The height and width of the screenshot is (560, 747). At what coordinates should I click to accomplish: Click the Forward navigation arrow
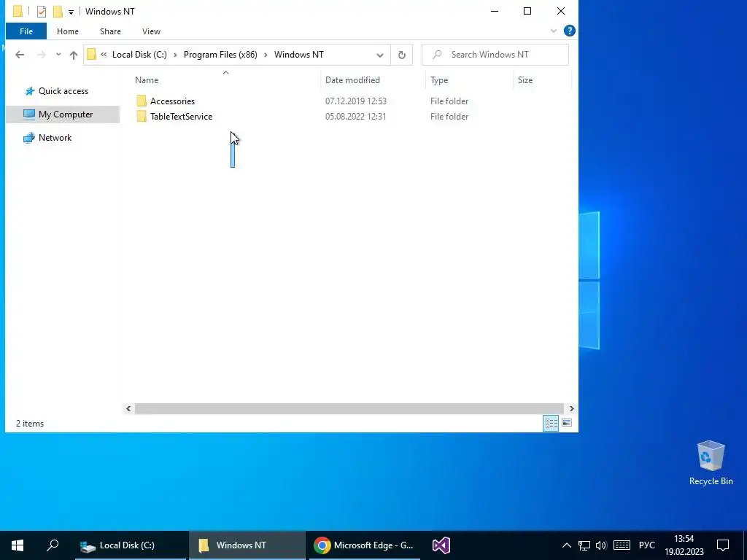(42, 55)
